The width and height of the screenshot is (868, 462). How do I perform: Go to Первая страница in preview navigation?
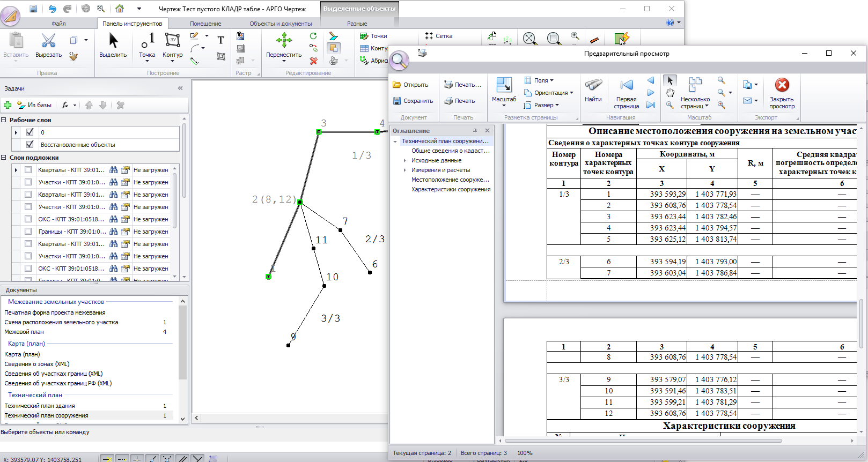coord(626,94)
